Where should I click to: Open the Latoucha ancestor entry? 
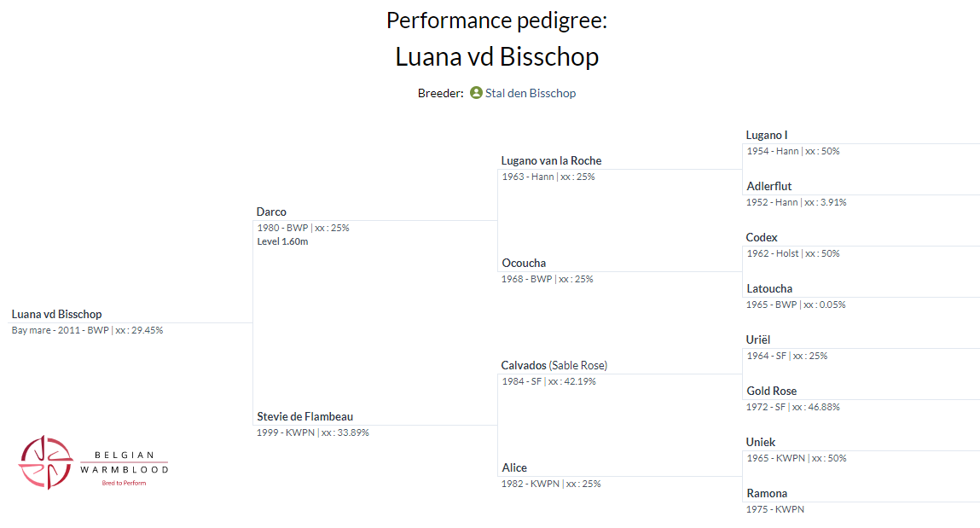pyautogui.click(x=768, y=288)
